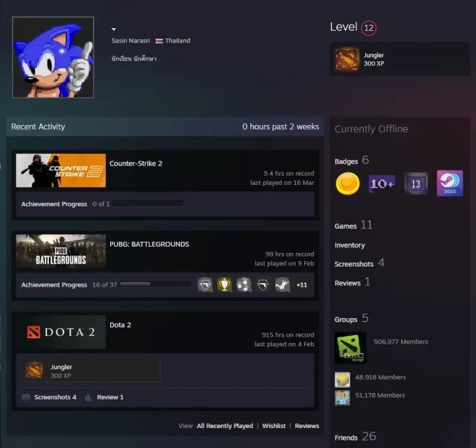Open the gold trophy PUBG achievement icon
The width and height of the screenshot is (476, 448).
click(x=225, y=285)
